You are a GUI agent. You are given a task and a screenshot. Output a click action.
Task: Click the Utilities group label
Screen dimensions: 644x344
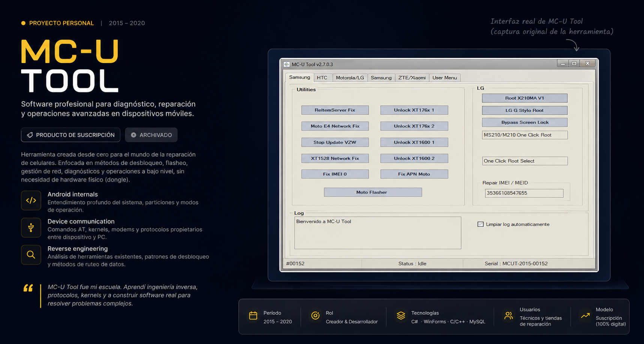point(306,89)
